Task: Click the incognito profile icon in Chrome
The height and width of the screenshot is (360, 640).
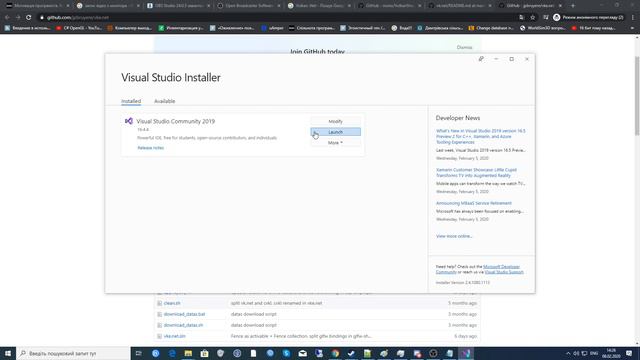Action: coord(556,18)
